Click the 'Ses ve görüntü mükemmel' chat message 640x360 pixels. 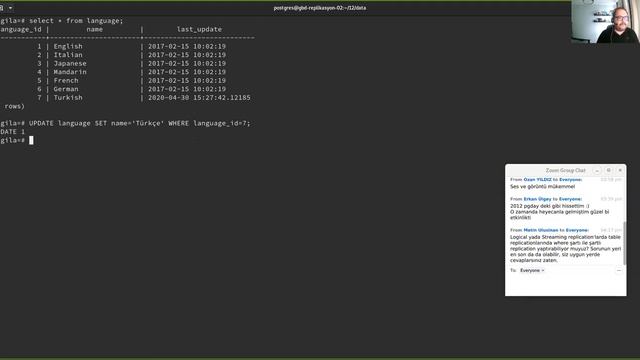pyautogui.click(x=542, y=187)
